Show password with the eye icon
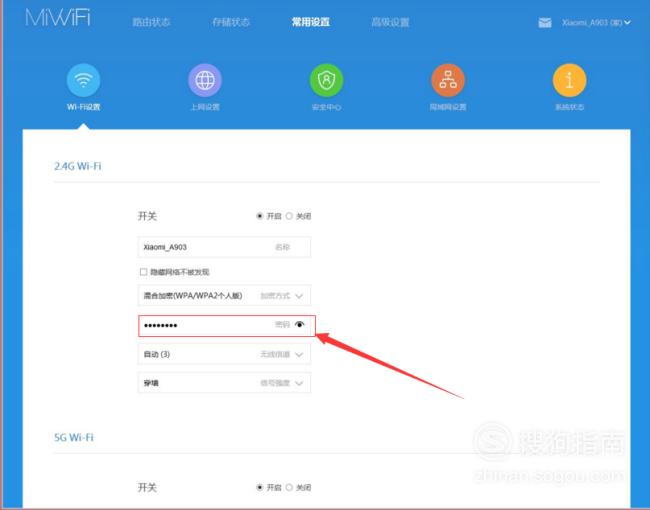The width and height of the screenshot is (650, 510). point(300,325)
